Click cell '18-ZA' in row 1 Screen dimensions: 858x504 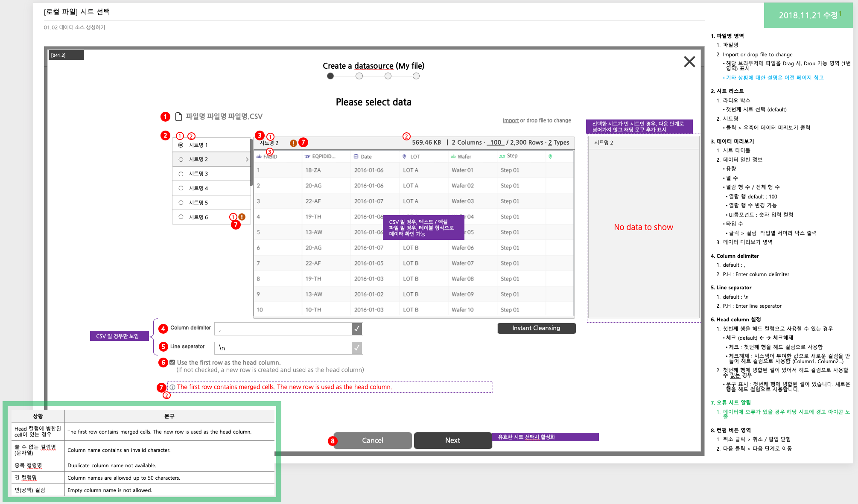[313, 170]
